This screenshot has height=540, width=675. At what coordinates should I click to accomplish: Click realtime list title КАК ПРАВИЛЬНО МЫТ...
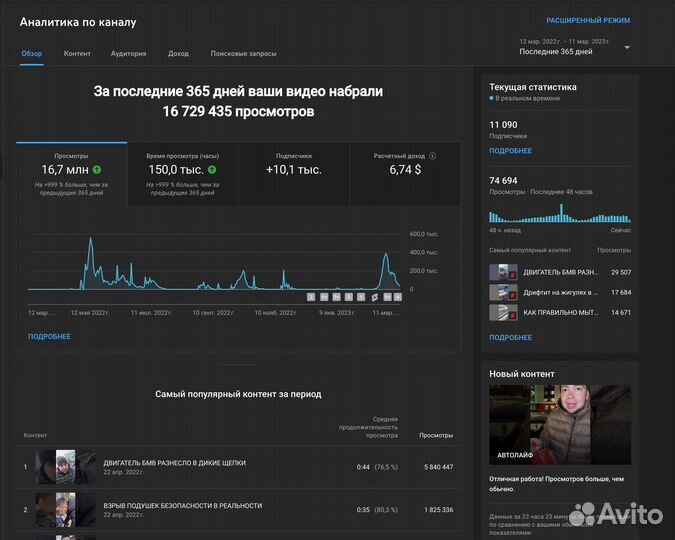(560, 312)
